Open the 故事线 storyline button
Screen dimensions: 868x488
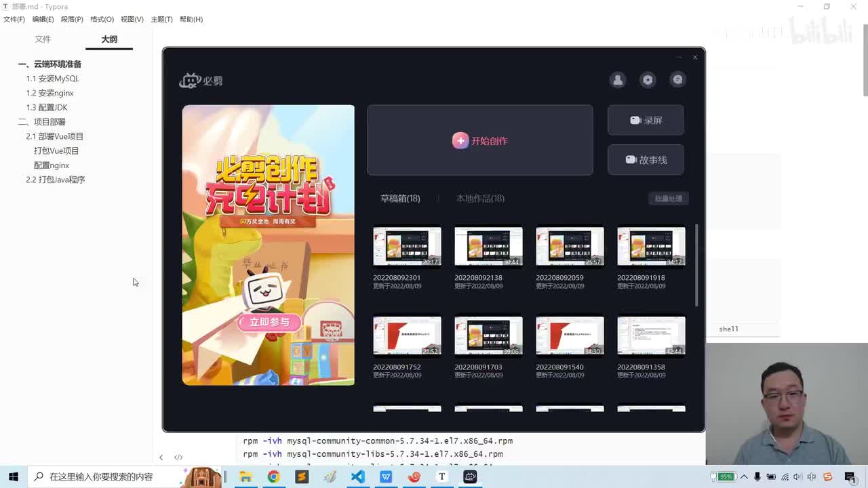[x=646, y=160]
